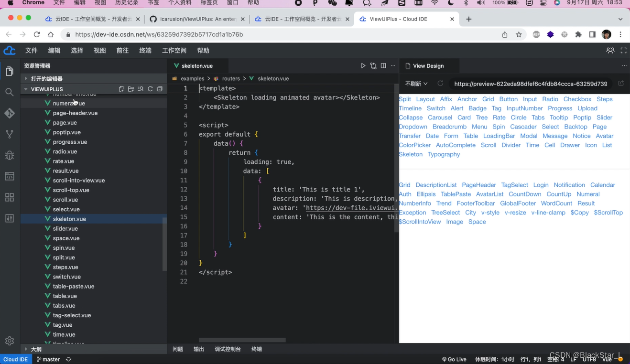Switch to the 输出 panel tab

click(199, 349)
